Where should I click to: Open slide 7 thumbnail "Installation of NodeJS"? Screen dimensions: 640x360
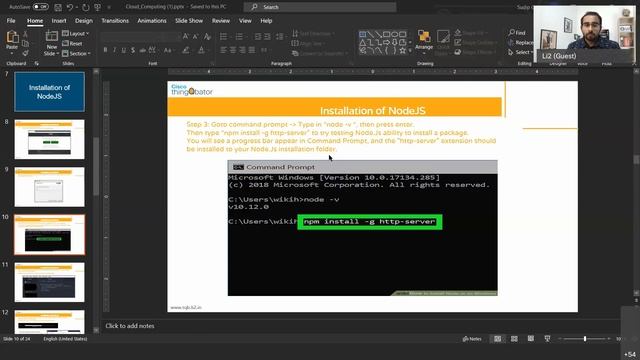(49, 92)
